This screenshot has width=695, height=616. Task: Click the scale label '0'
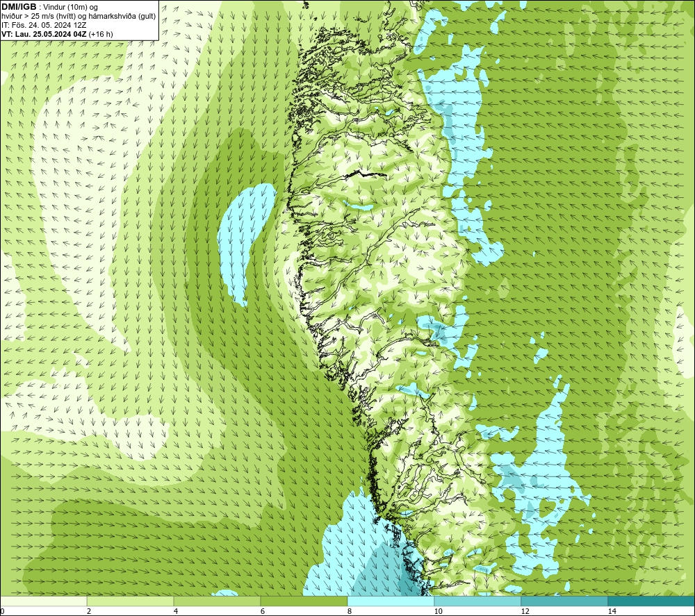[2, 611]
